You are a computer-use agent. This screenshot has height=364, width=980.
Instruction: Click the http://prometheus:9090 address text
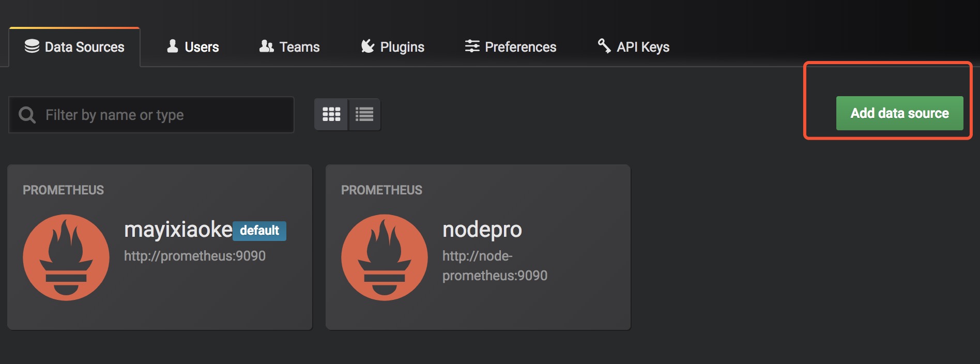195,256
